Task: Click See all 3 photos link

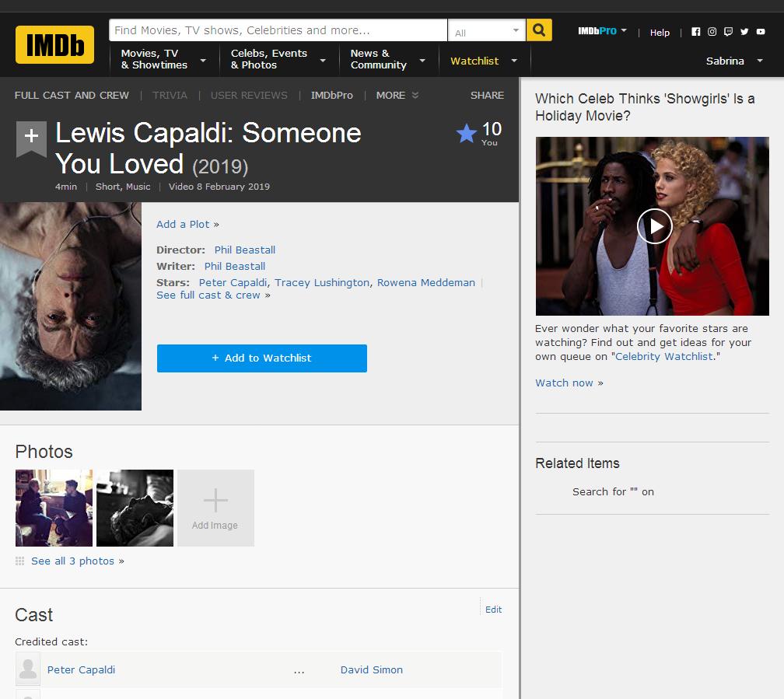Action: (72, 561)
